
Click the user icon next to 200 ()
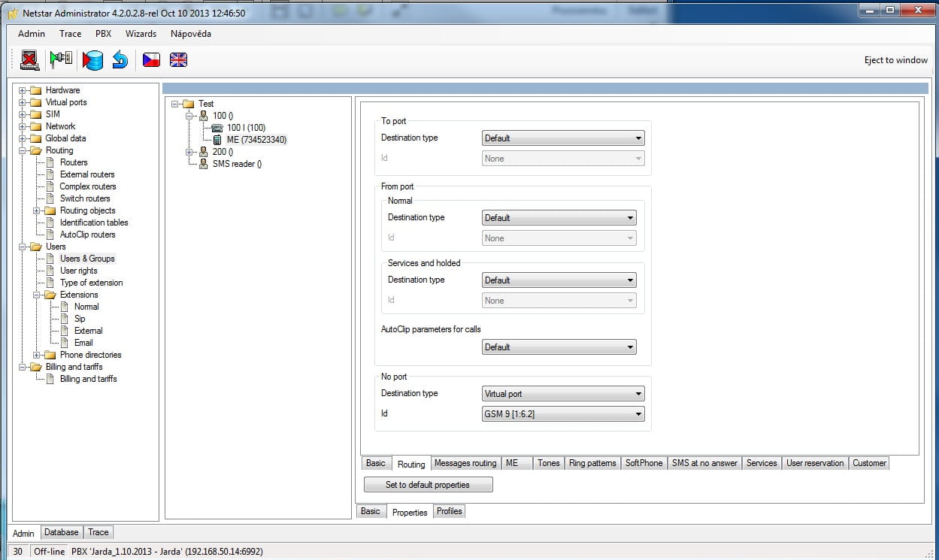point(203,152)
